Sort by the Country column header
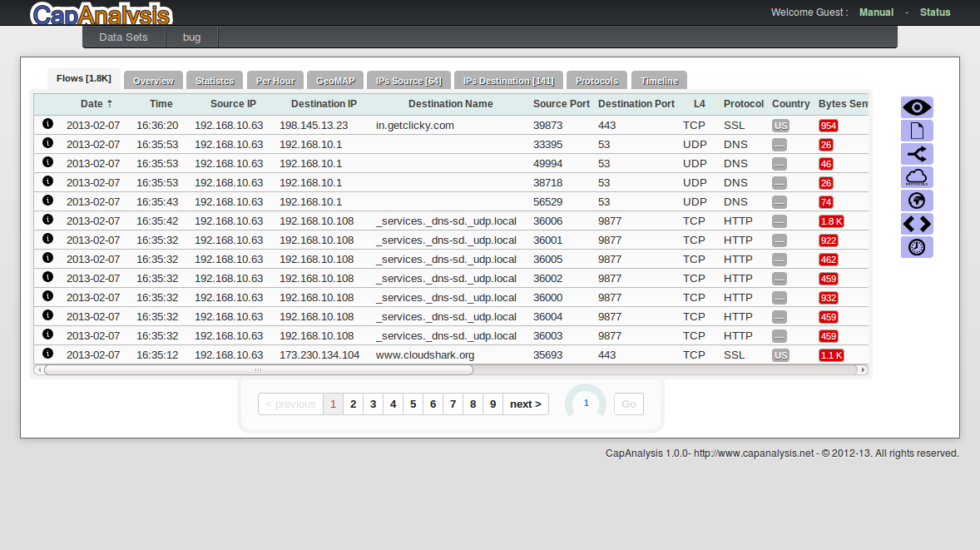Viewport: 980px width, 550px height. pyautogui.click(x=790, y=104)
